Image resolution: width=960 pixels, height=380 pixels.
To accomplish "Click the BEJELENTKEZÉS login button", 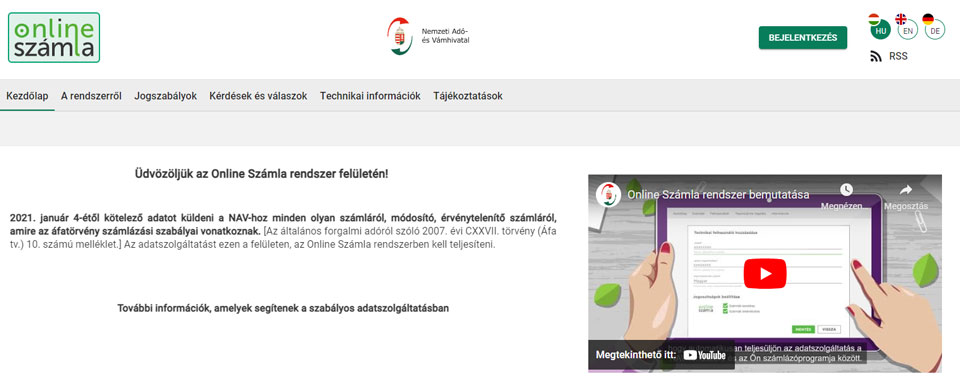I will [x=803, y=37].
